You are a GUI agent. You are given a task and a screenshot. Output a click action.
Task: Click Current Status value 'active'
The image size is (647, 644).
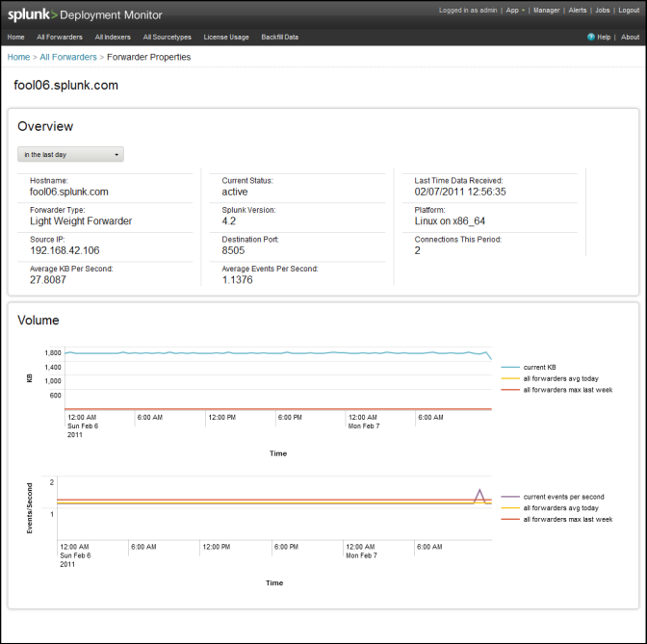pyautogui.click(x=235, y=192)
